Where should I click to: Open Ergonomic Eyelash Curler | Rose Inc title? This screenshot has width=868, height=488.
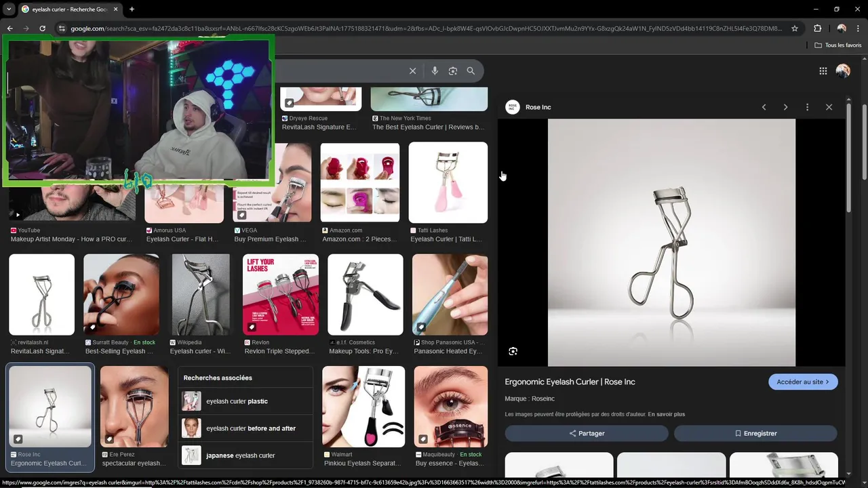coord(570,382)
